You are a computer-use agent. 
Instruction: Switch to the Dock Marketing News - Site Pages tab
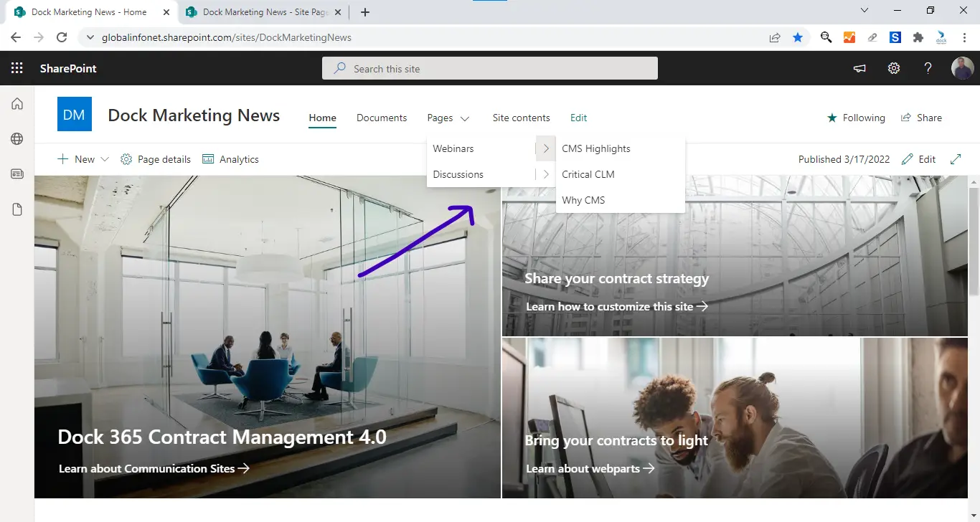[x=263, y=12]
